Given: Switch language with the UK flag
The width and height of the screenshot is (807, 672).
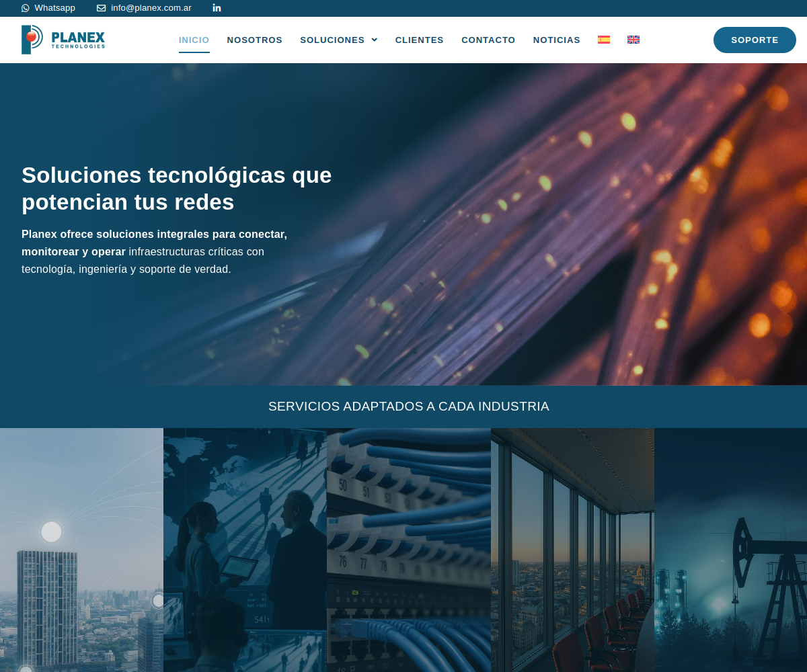Looking at the screenshot, I should (633, 40).
